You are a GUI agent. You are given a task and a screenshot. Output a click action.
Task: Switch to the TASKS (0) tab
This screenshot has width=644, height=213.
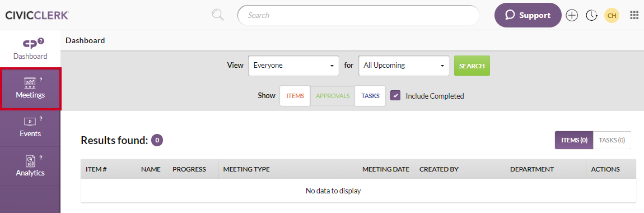(612, 140)
